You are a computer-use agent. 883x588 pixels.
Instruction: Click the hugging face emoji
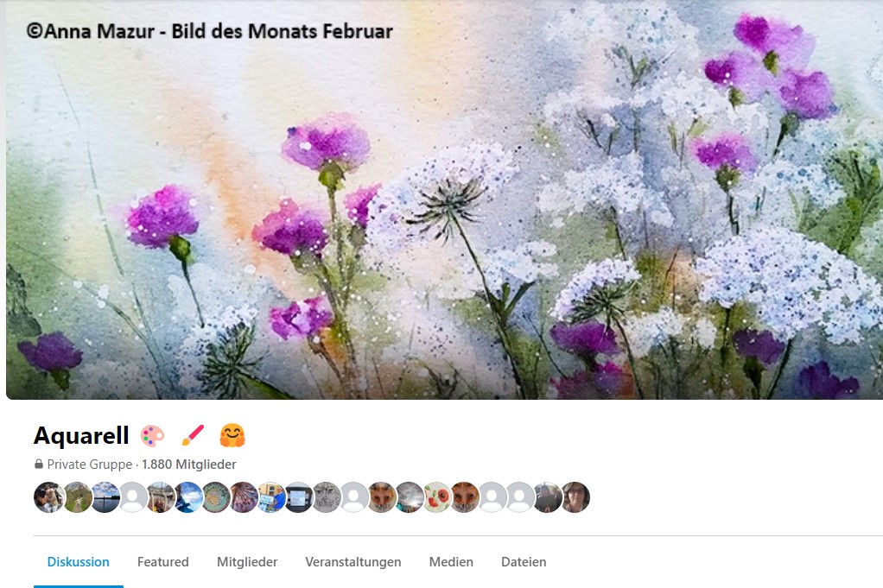[232, 435]
